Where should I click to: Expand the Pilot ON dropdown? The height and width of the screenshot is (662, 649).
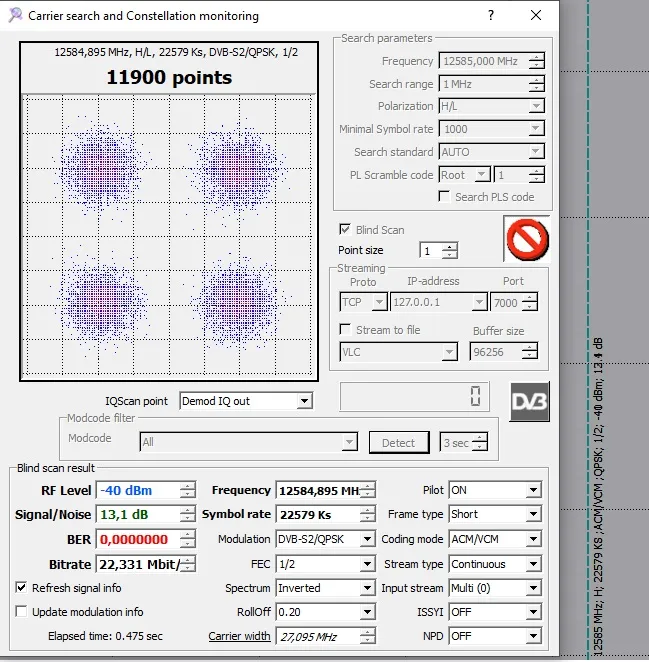click(x=533, y=490)
